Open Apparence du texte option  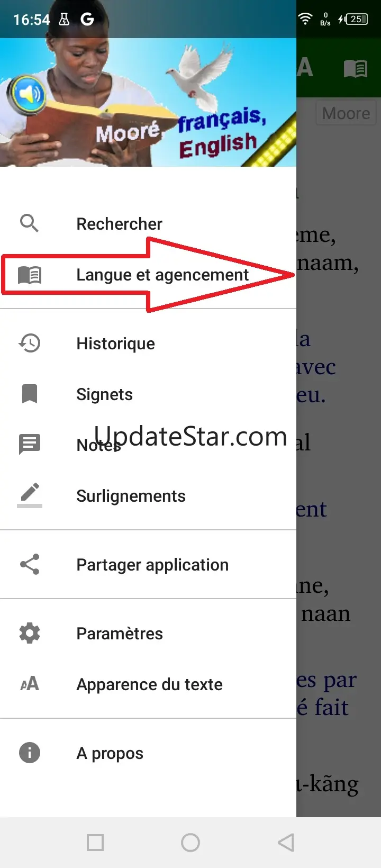[x=148, y=684]
